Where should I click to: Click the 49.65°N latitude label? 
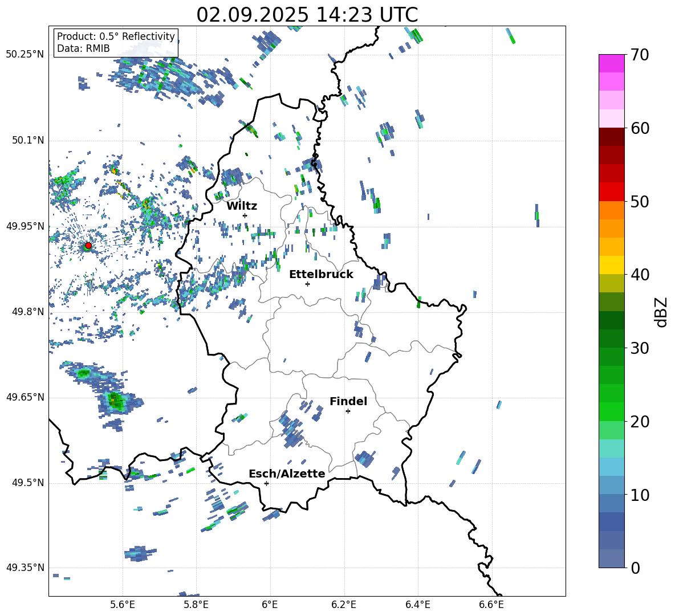point(25,397)
